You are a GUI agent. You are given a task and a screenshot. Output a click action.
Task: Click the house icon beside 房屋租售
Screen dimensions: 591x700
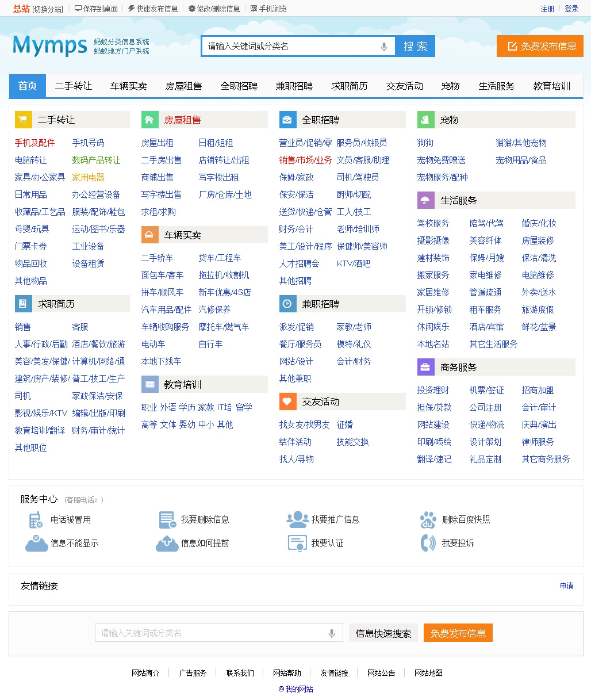click(x=149, y=120)
